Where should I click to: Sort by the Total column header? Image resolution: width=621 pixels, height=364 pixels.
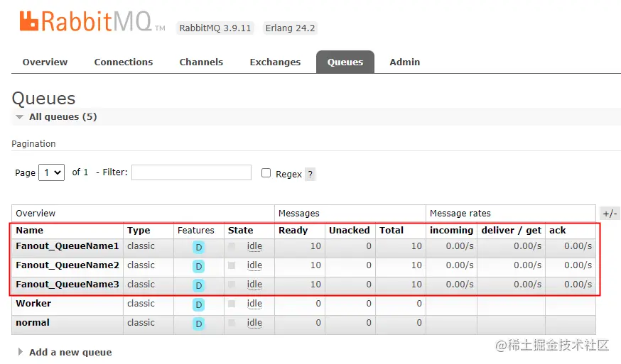pos(391,231)
